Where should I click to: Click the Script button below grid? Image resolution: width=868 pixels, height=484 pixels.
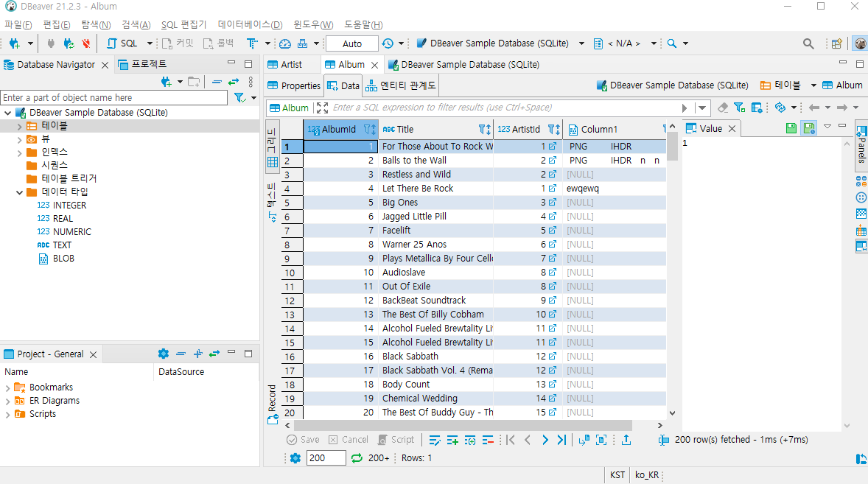pos(396,440)
